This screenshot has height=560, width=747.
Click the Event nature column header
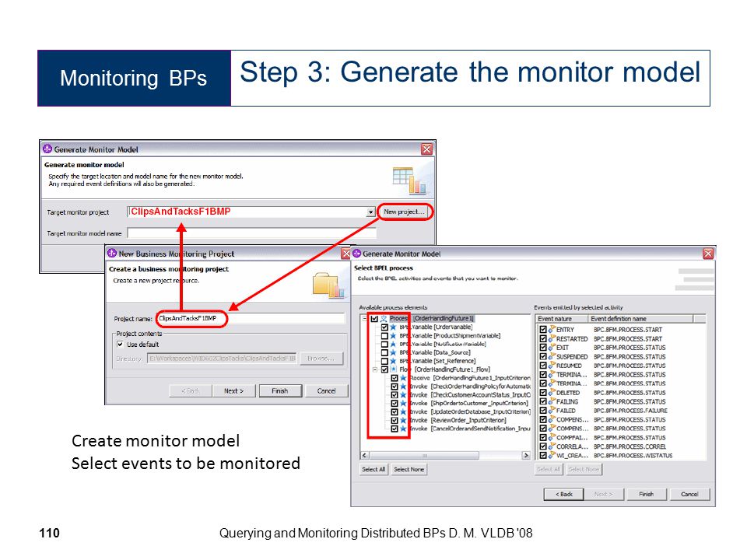[561, 319]
